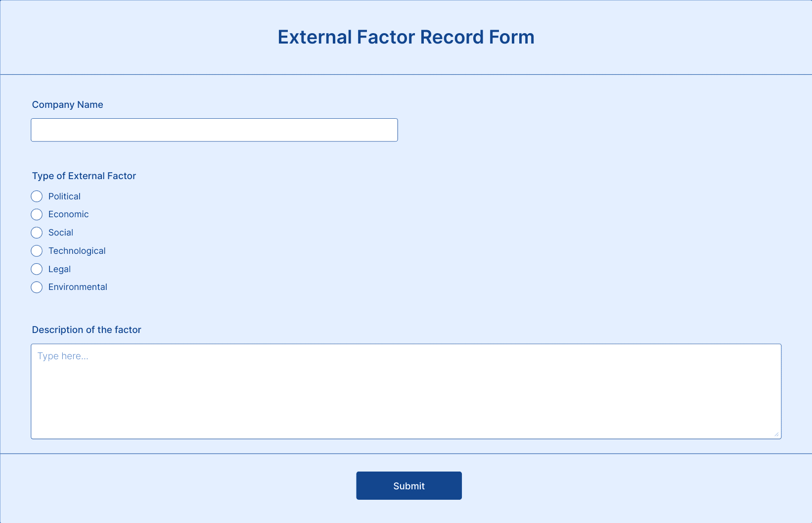Viewport: 812px width, 523px height.
Task: Click the Description of the factor label
Action: (x=87, y=330)
